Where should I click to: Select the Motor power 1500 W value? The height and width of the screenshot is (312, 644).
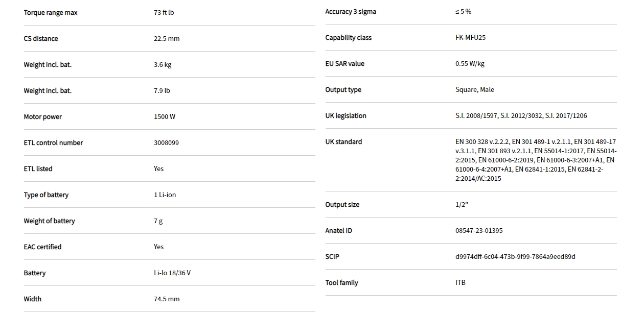coord(165,117)
